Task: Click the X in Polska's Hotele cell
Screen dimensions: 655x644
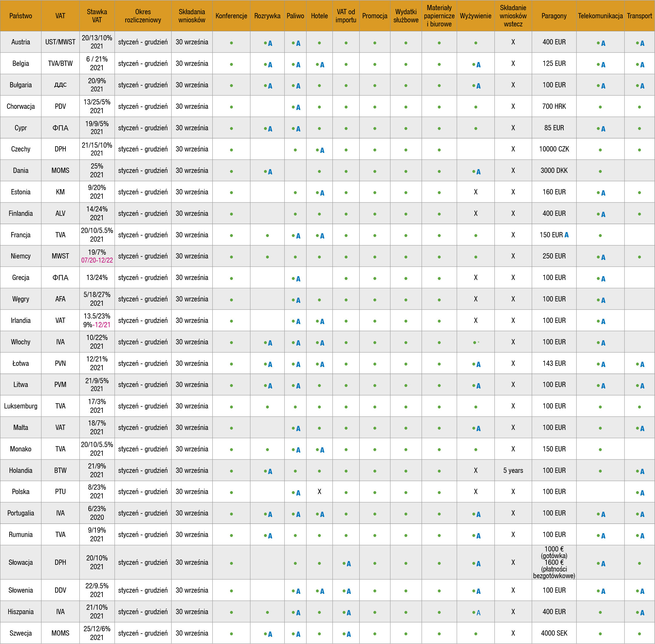Action: click(x=320, y=491)
